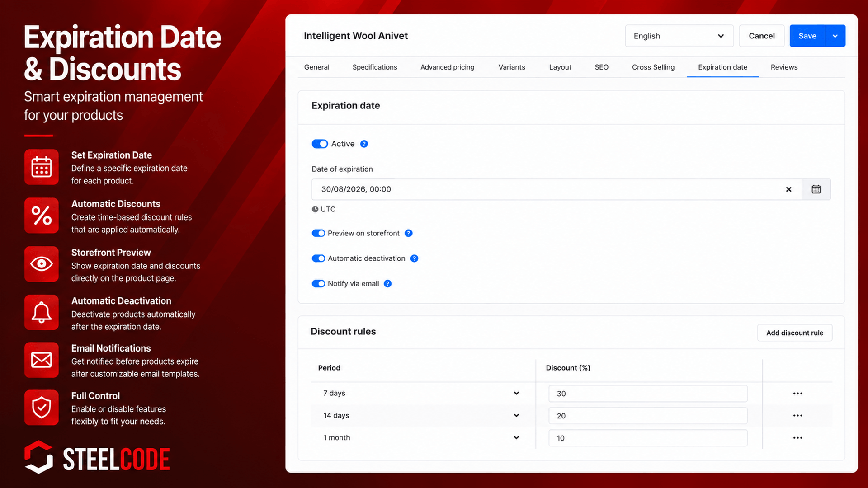Image resolution: width=868 pixels, height=488 pixels.
Task: Open the calendar date picker icon
Action: click(816, 189)
